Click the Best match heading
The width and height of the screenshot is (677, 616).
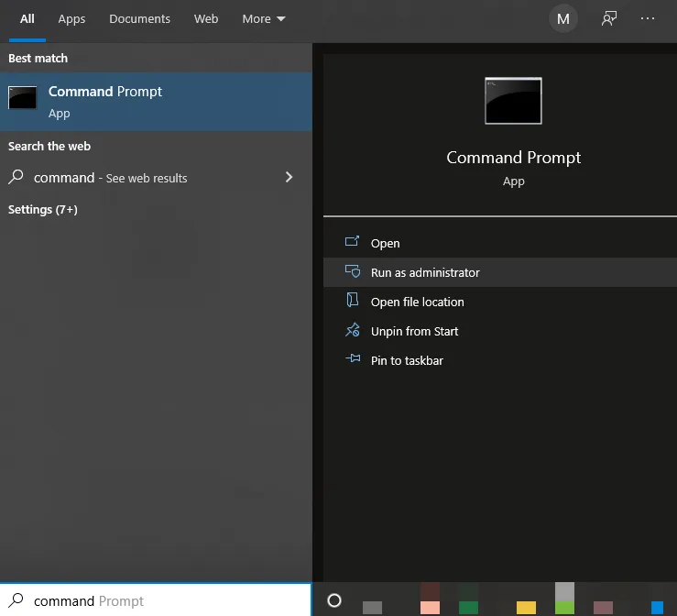(x=38, y=59)
